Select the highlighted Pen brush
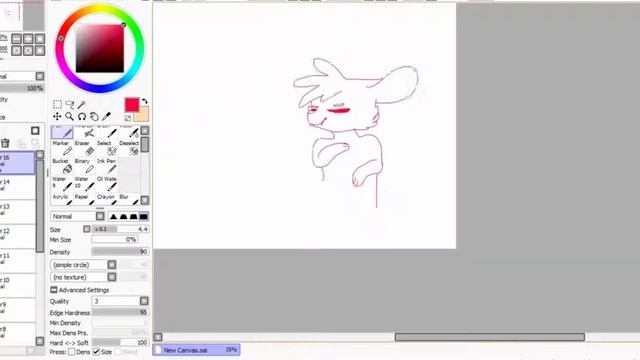 [62, 132]
